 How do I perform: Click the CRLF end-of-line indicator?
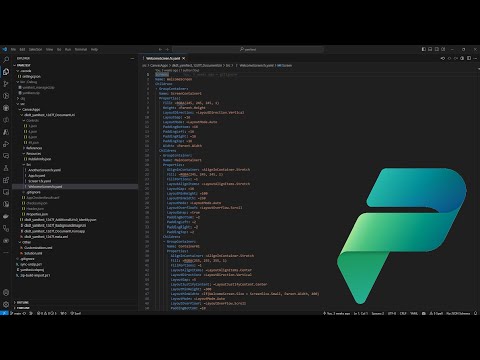403,313
